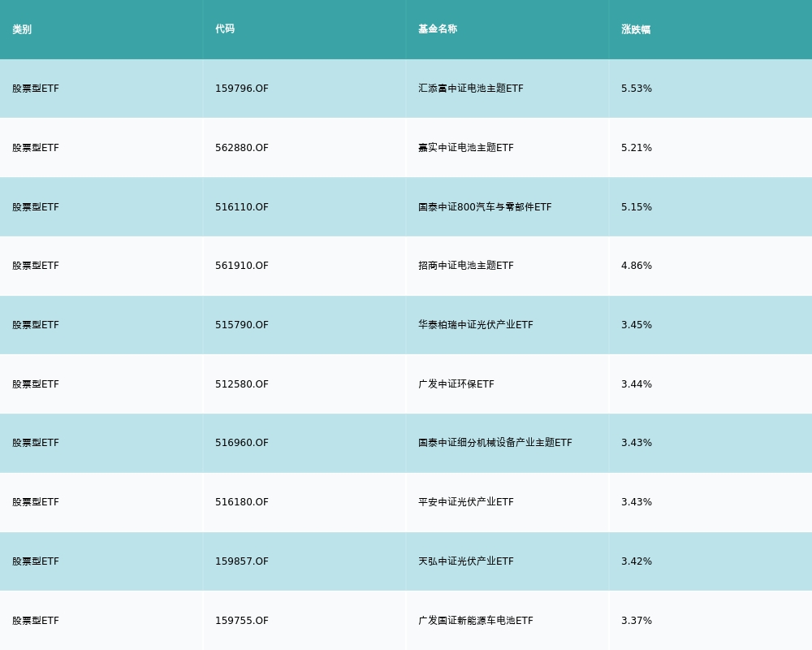Screen dimensions: 812x650
Task: Click 股票型ETF in the 512580.OF row
Action: point(36,384)
